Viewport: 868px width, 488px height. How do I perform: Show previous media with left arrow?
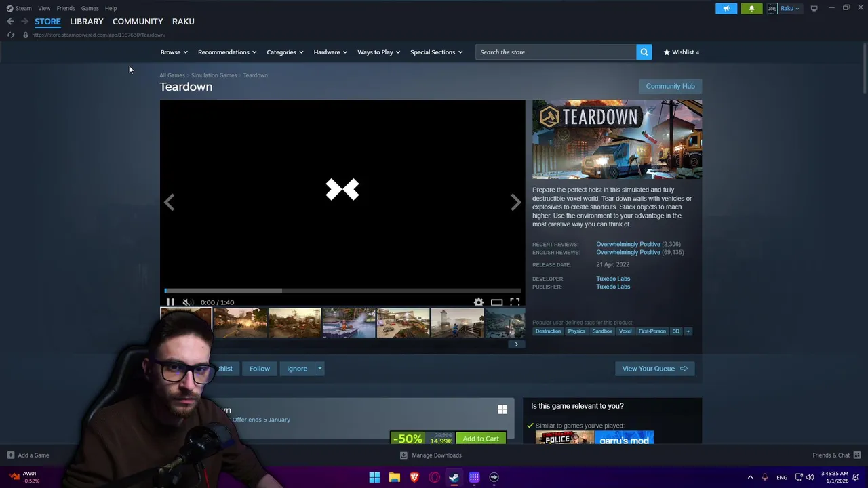pos(169,202)
